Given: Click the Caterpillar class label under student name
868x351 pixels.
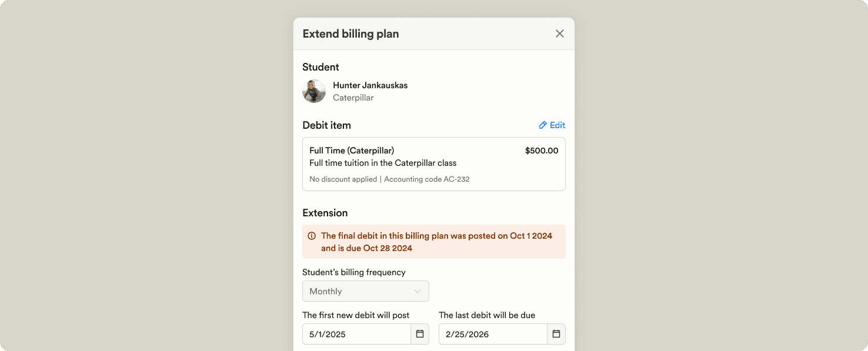Looking at the screenshot, I should click(353, 98).
